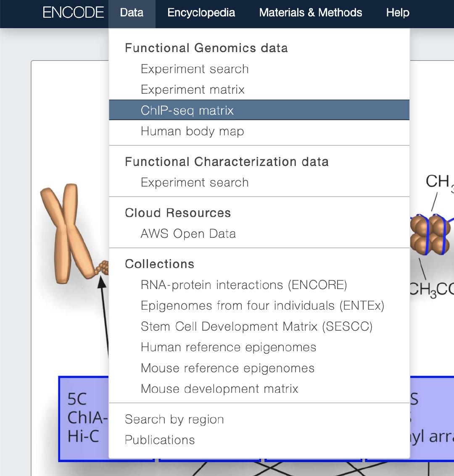Choose Experiment matrix
Screen dimensions: 454x476
(x=193, y=89)
